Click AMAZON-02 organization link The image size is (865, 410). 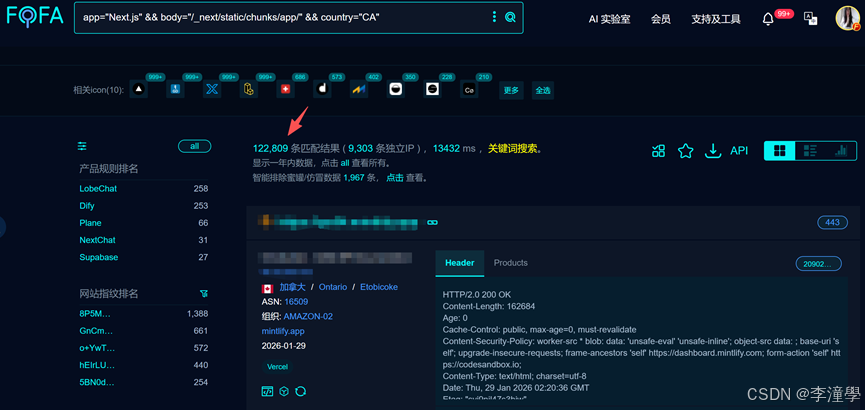coord(308,316)
